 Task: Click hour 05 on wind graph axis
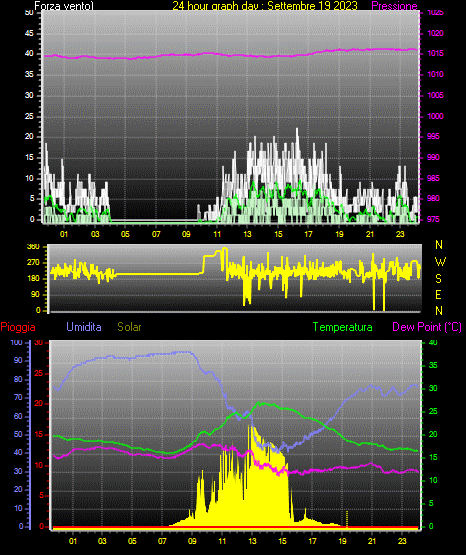pyautogui.click(x=125, y=234)
